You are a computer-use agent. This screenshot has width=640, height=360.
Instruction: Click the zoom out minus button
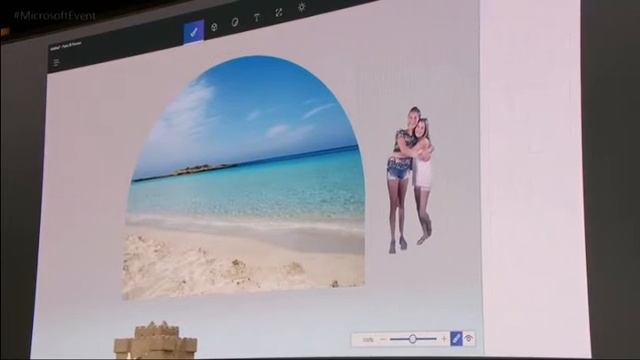383,339
